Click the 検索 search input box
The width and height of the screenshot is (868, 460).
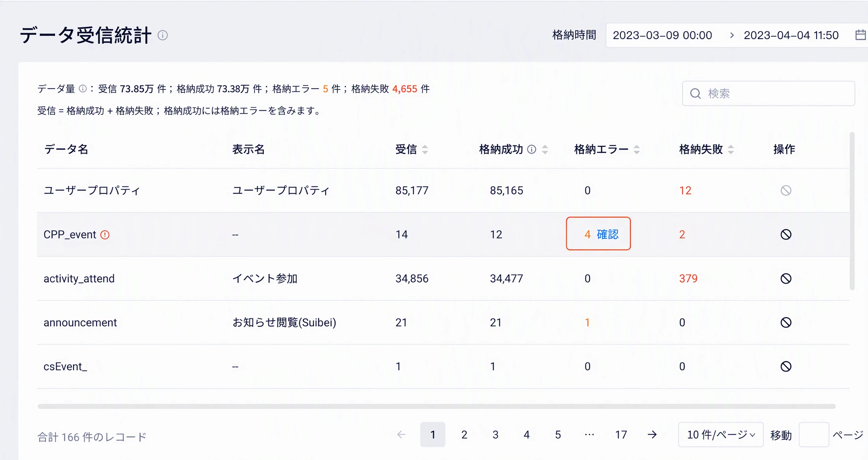(x=768, y=94)
